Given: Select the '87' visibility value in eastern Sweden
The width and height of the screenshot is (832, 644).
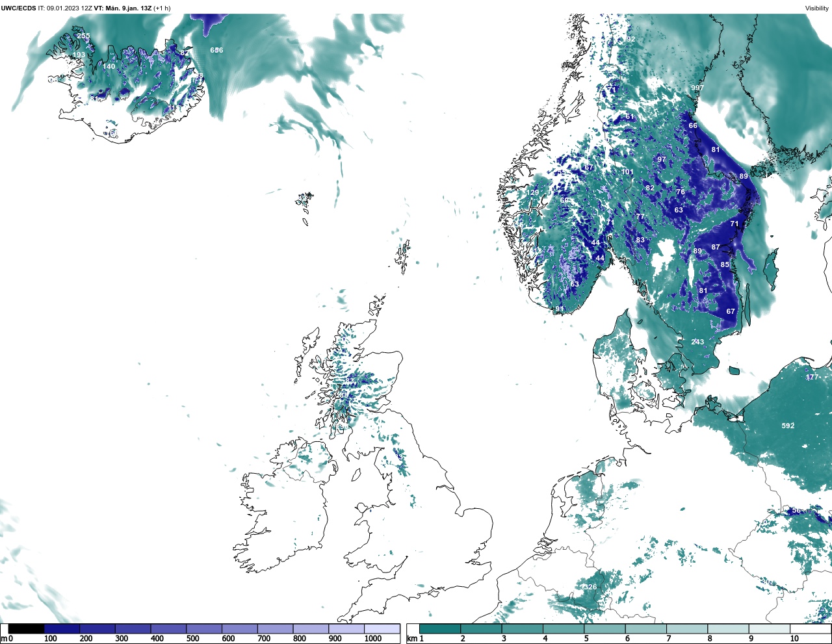Looking at the screenshot, I should pyautogui.click(x=716, y=247).
